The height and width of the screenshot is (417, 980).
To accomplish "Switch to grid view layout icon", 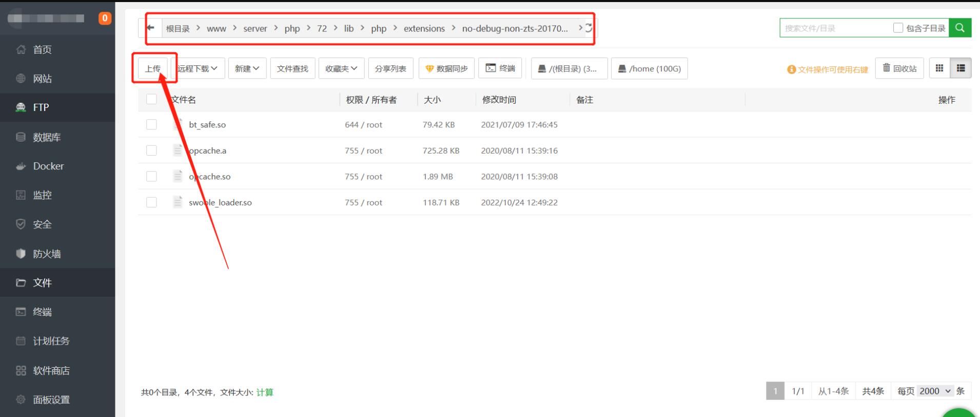I will (x=939, y=68).
